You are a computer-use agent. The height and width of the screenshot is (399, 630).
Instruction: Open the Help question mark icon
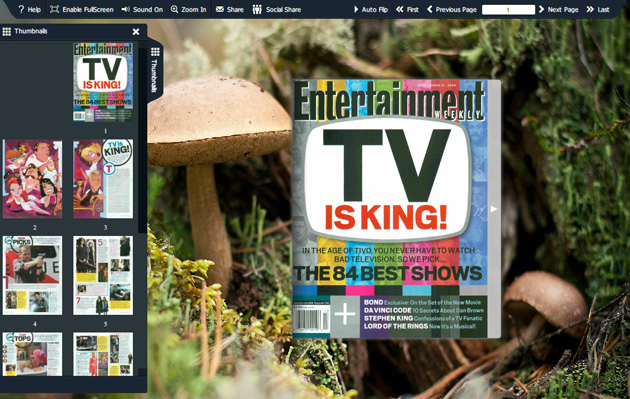pyautogui.click(x=21, y=9)
